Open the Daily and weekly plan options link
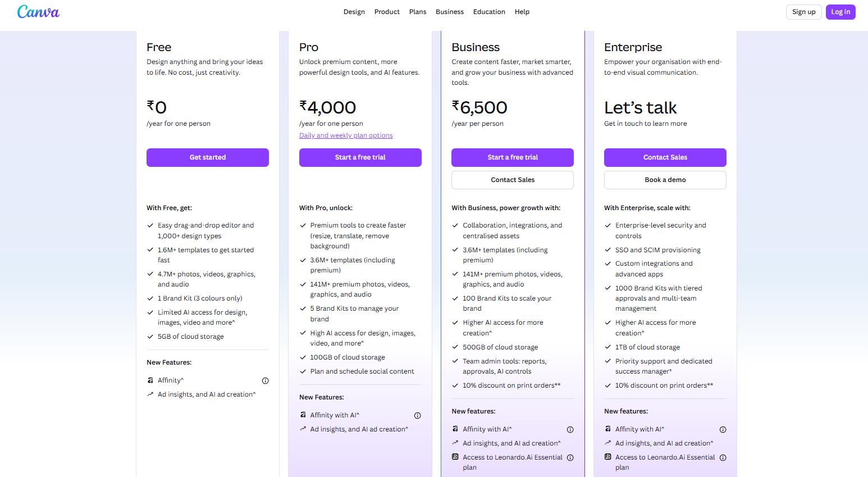The image size is (868, 477). pyautogui.click(x=345, y=135)
